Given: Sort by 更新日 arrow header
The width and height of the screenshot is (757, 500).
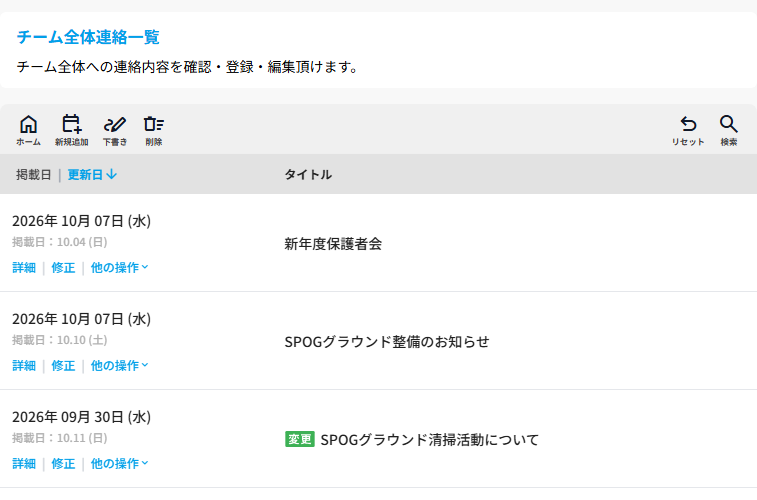Looking at the screenshot, I should [92, 174].
